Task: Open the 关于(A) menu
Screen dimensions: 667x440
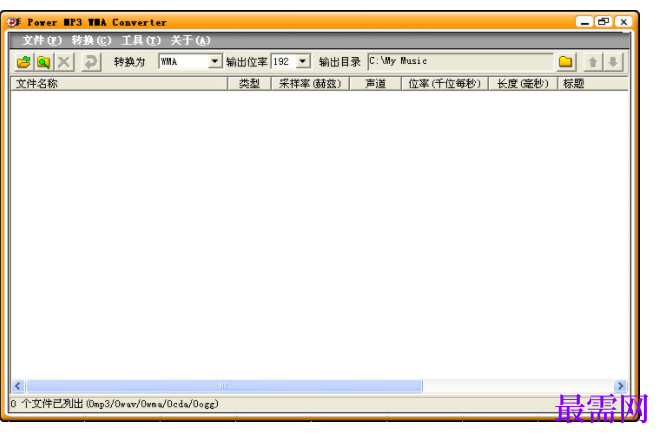Action: pos(190,40)
